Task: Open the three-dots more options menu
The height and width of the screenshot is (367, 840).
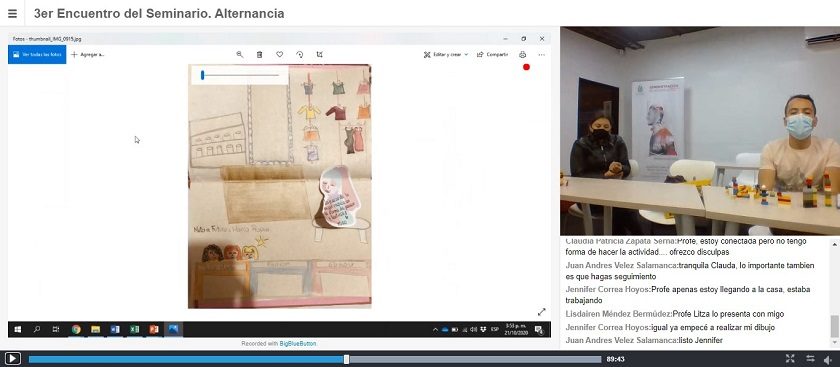Action: tap(542, 54)
